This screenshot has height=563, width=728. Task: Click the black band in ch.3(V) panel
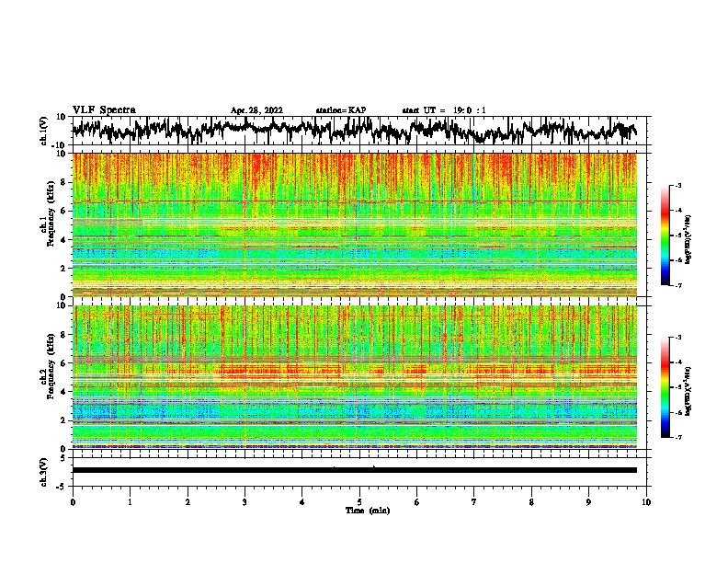[355, 470]
